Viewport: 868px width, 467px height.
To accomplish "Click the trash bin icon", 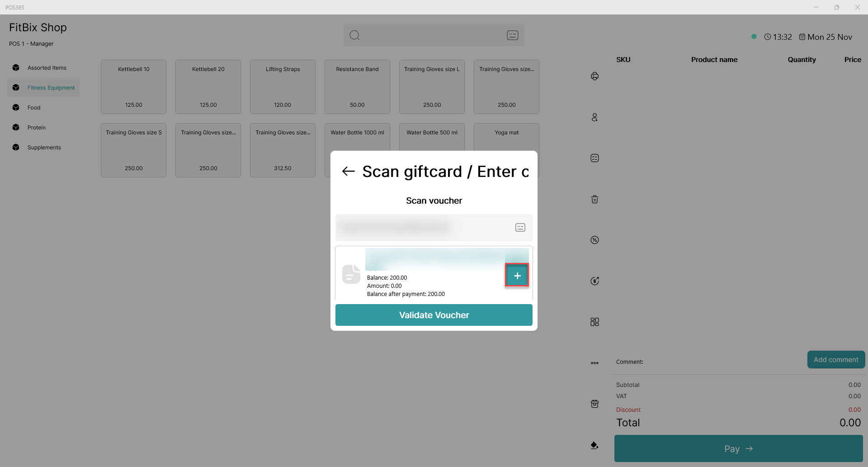I will point(594,199).
